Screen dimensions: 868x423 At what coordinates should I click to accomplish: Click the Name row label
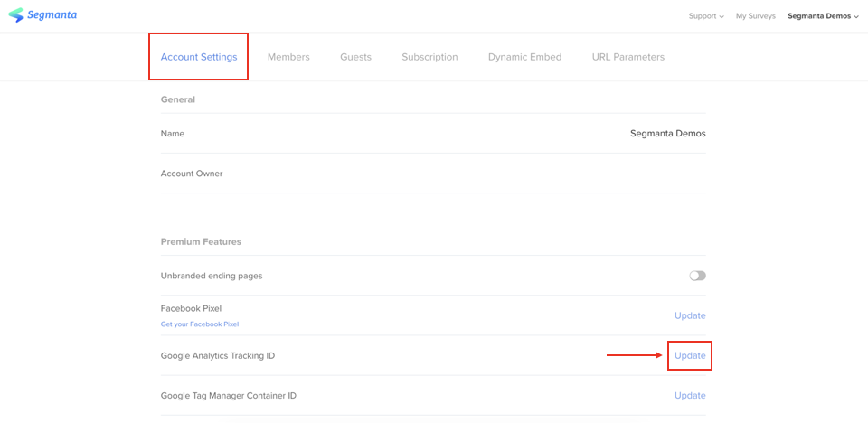click(172, 134)
